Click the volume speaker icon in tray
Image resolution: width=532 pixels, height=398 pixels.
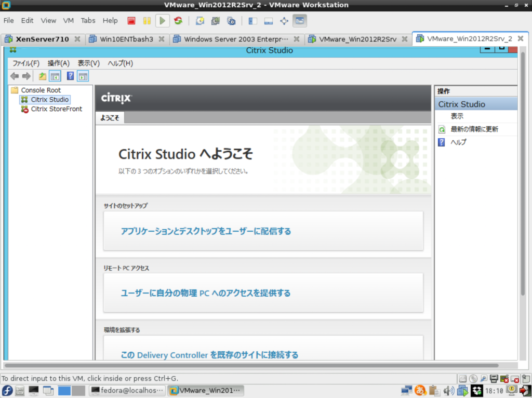[x=448, y=391]
